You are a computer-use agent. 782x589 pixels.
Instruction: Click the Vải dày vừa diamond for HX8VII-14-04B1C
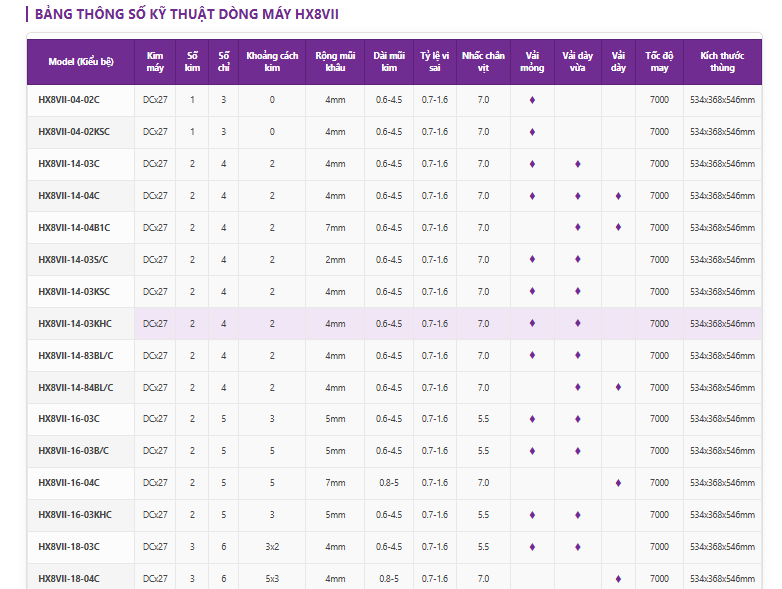(x=578, y=227)
